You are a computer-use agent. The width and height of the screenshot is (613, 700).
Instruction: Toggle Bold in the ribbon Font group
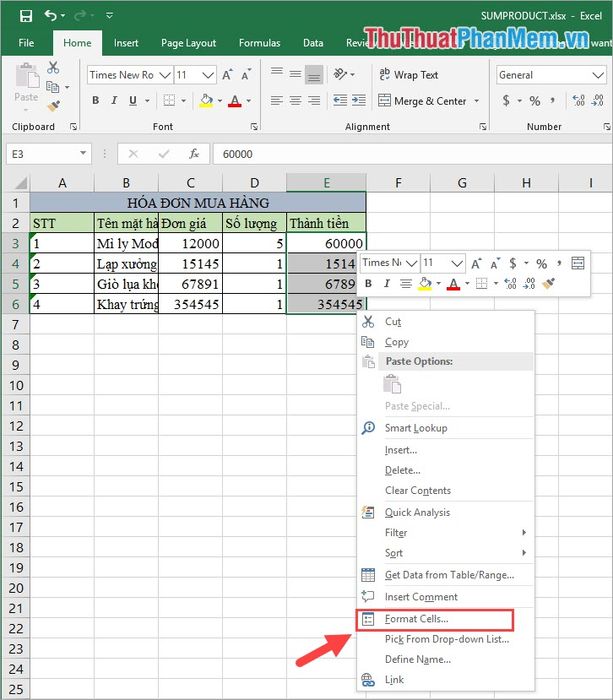tap(96, 100)
